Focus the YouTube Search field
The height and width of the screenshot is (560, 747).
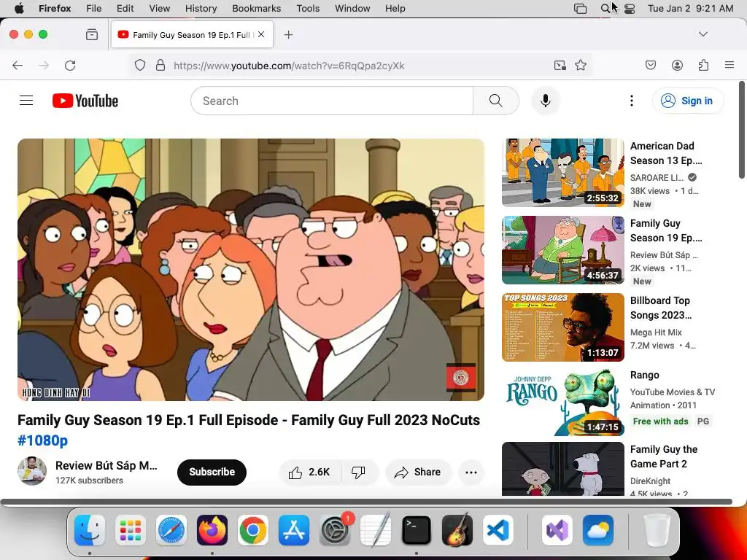click(x=332, y=101)
